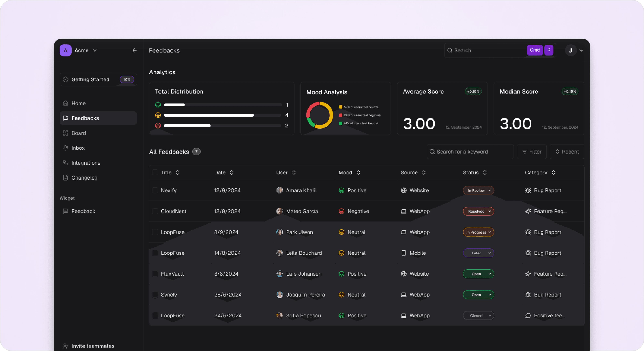644x351 pixels.
Task: Click the Integrations icon in sidebar
Action: (x=66, y=163)
